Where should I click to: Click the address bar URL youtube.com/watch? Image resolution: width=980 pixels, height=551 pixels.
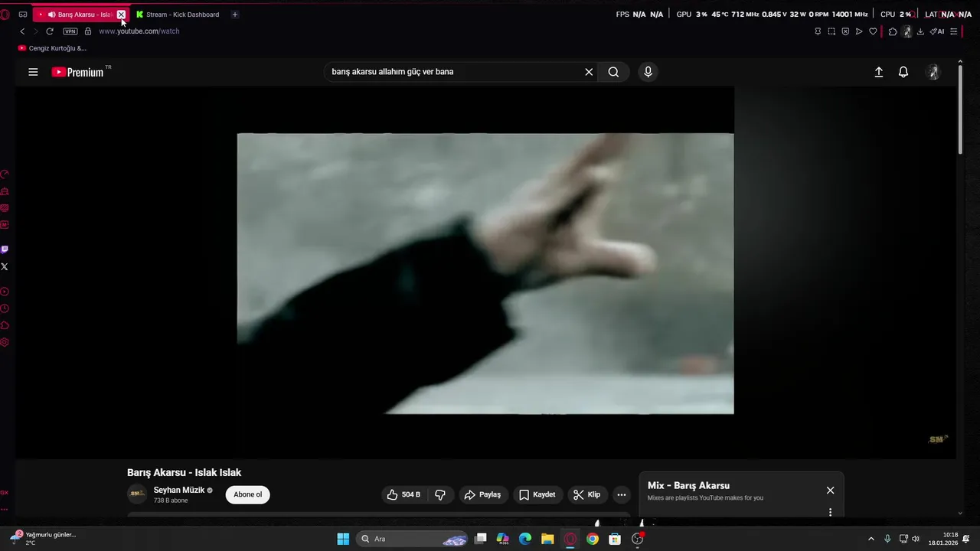[x=139, y=31]
